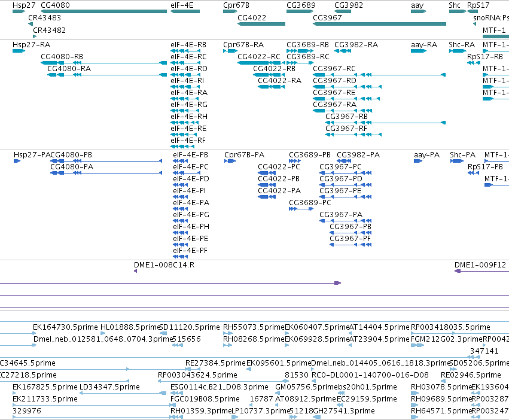Select the DME1-008C14.R feature label

164,264
